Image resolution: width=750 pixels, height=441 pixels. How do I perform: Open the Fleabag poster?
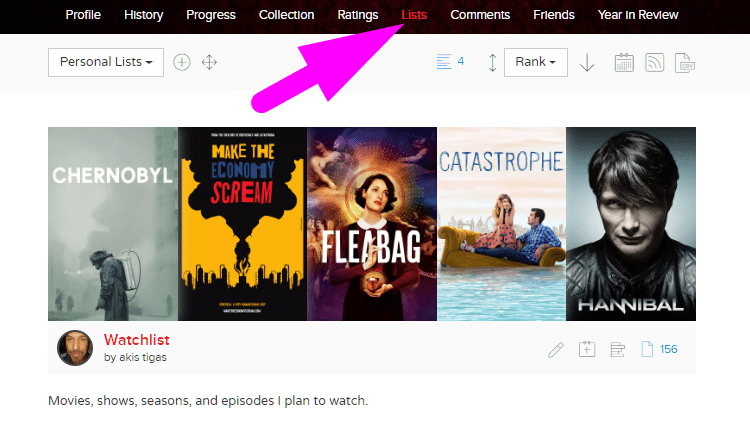(x=372, y=224)
